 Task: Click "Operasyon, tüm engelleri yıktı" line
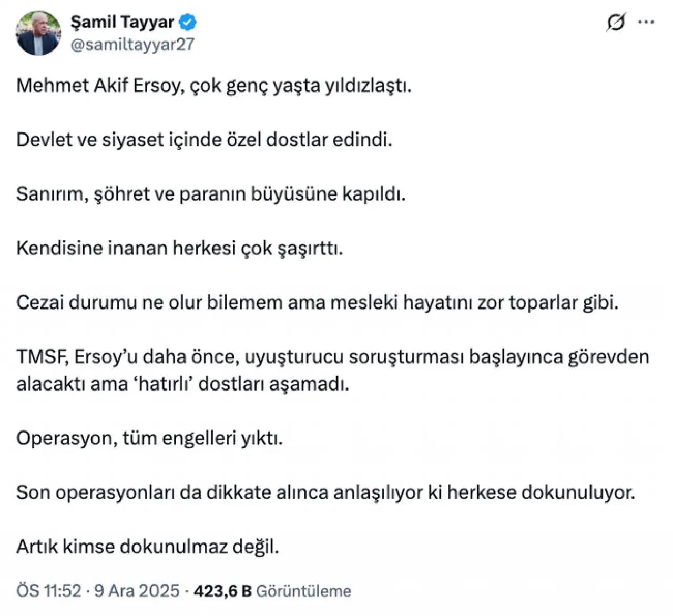[x=149, y=438]
